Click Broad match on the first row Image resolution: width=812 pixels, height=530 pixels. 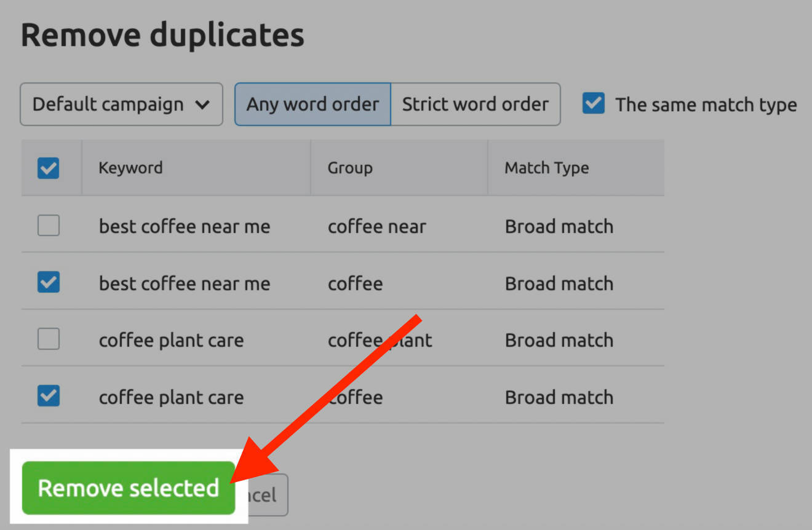click(559, 226)
